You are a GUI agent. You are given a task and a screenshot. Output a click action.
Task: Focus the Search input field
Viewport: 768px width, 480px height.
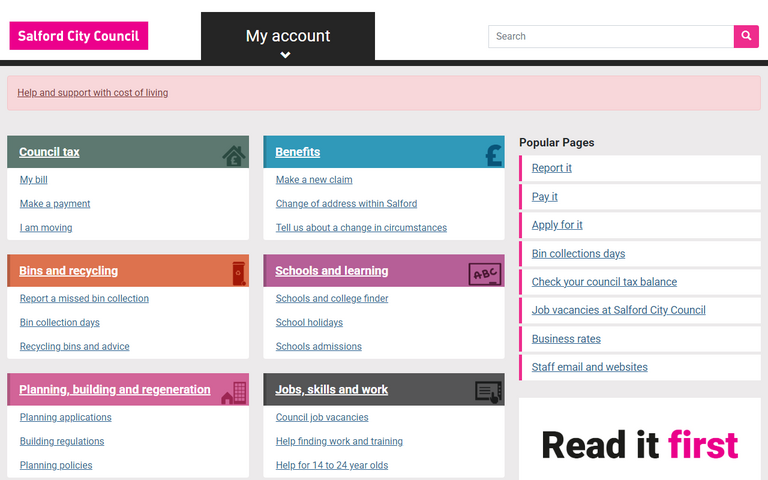[610, 36]
